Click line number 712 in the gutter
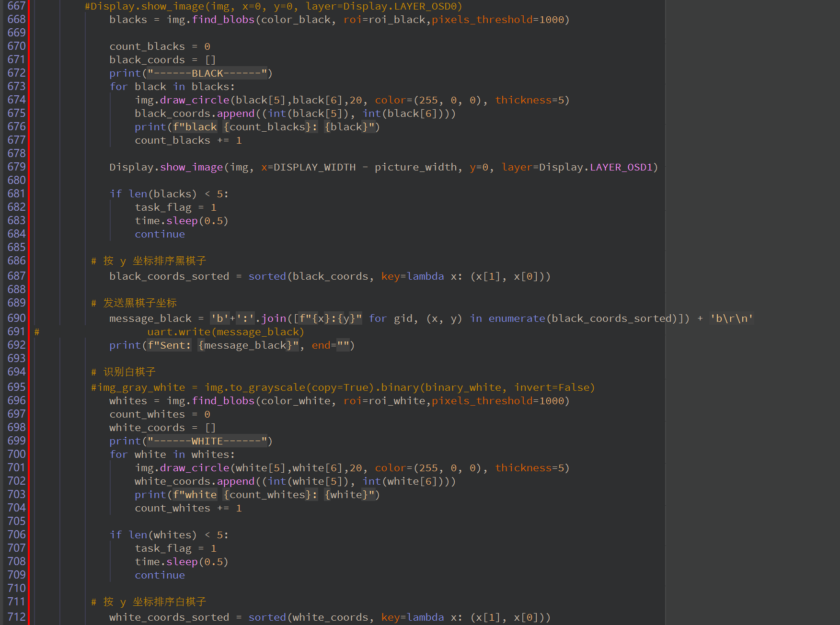 [x=16, y=617]
